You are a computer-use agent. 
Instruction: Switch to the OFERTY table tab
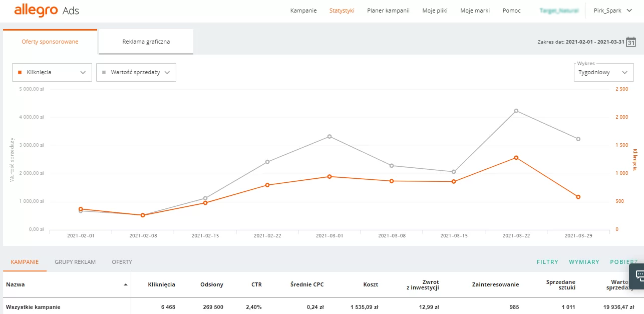[x=122, y=262]
